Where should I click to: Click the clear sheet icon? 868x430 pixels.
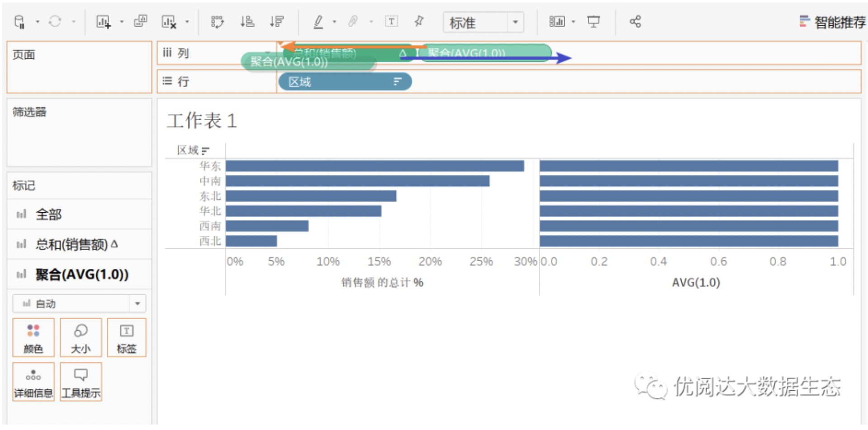click(169, 22)
